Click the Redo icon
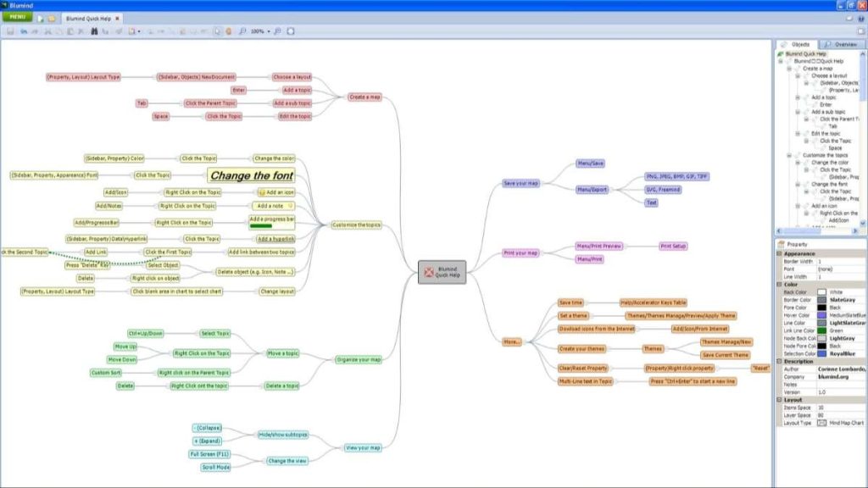Image resolution: width=868 pixels, height=488 pixels. click(x=35, y=30)
